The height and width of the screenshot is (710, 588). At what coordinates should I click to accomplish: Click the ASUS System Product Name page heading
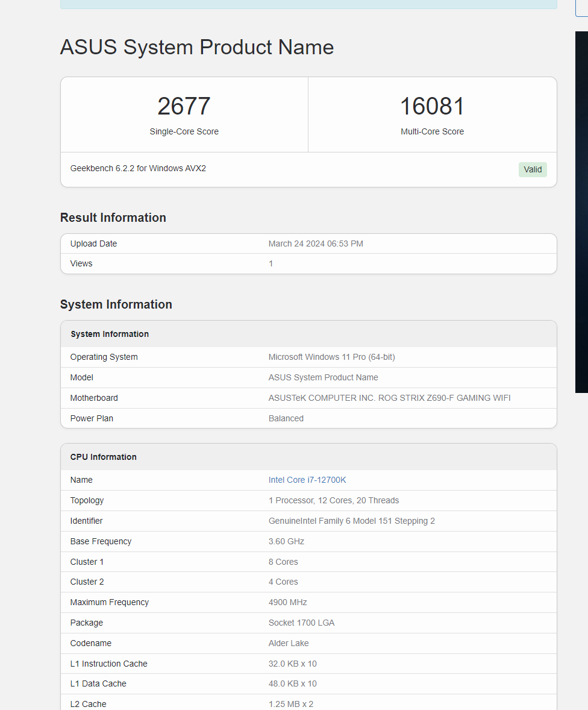[197, 47]
